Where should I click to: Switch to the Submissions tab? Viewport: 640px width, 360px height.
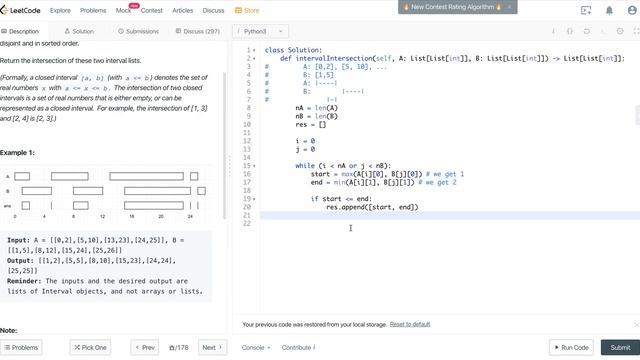(138, 31)
